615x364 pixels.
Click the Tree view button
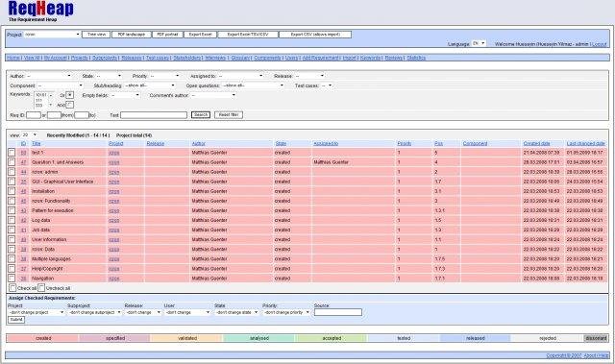[x=96, y=35]
